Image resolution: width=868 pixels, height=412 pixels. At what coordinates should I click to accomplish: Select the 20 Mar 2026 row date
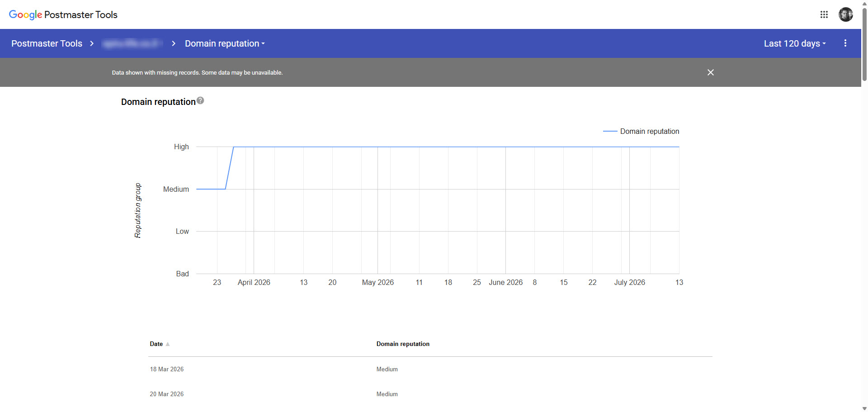(167, 394)
